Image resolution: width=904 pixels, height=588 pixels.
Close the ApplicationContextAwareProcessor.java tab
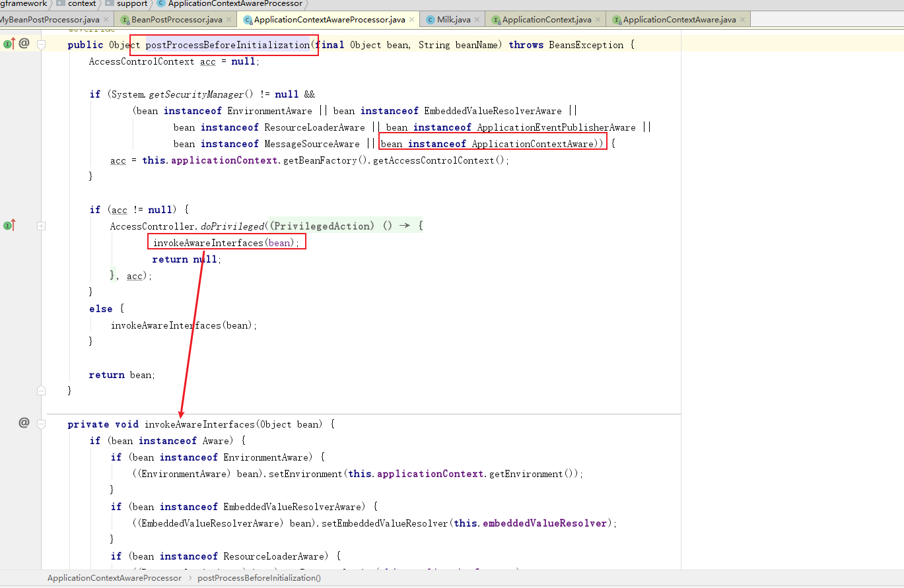pyautogui.click(x=412, y=20)
